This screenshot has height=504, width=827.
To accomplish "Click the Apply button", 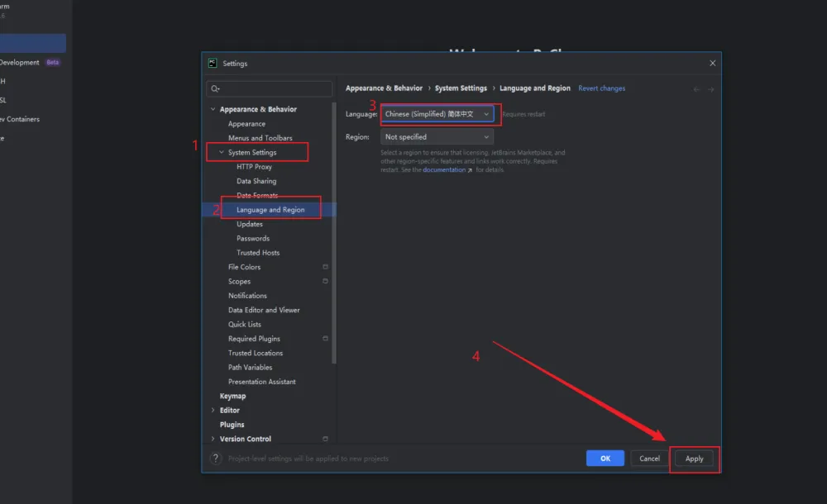I will click(x=694, y=459).
